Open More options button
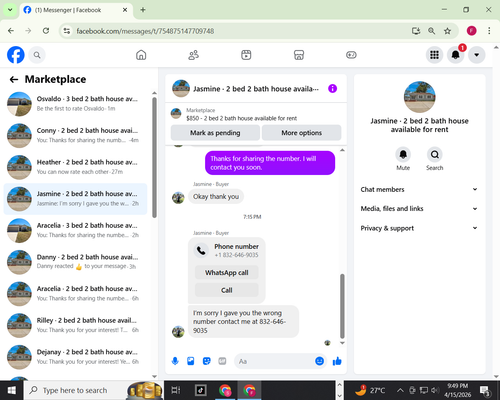This screenshot has height=400, width=500. pos(302,133)
